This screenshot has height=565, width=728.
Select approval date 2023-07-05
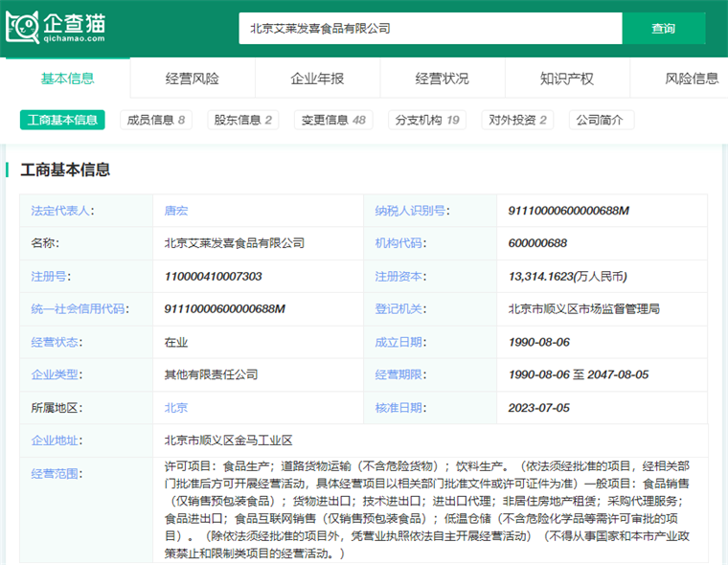[539, 408]
